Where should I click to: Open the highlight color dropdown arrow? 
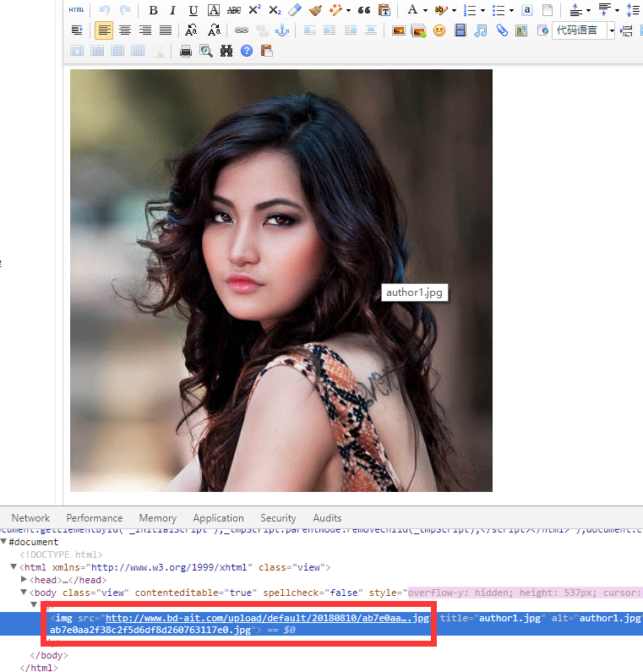pos(454,10)
